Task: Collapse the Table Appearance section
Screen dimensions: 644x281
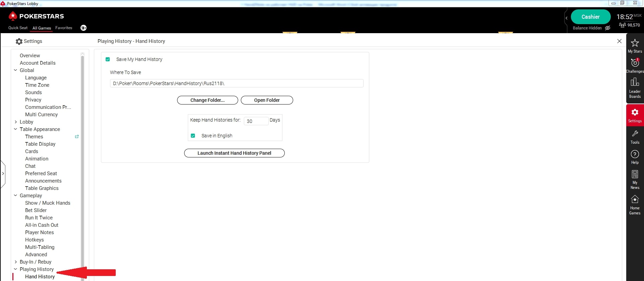Action: click(15, 129)
